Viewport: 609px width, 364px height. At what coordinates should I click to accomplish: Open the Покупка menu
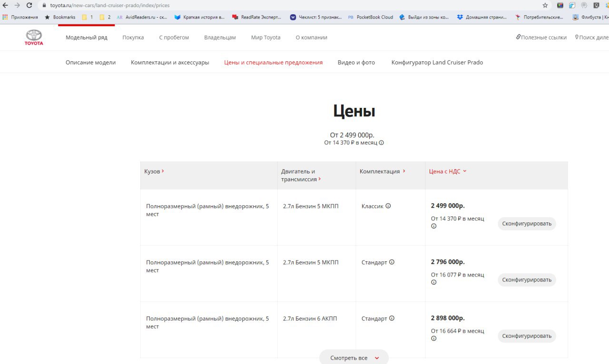pyautogui.click(x=133, y=38)
